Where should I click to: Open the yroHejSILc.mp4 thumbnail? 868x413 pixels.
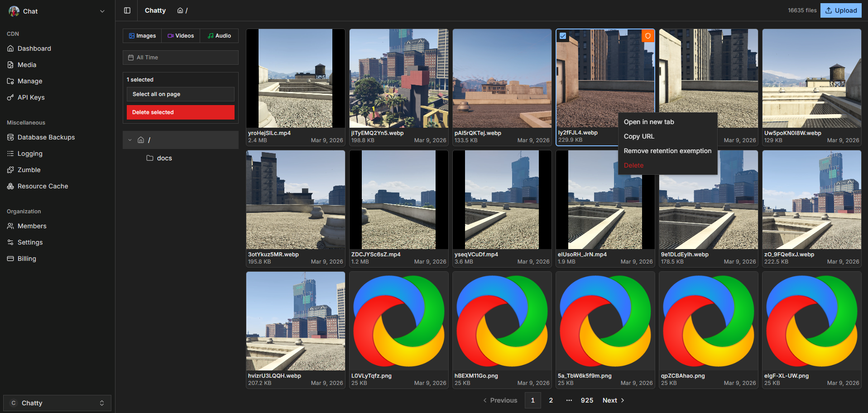pos(295,78)
